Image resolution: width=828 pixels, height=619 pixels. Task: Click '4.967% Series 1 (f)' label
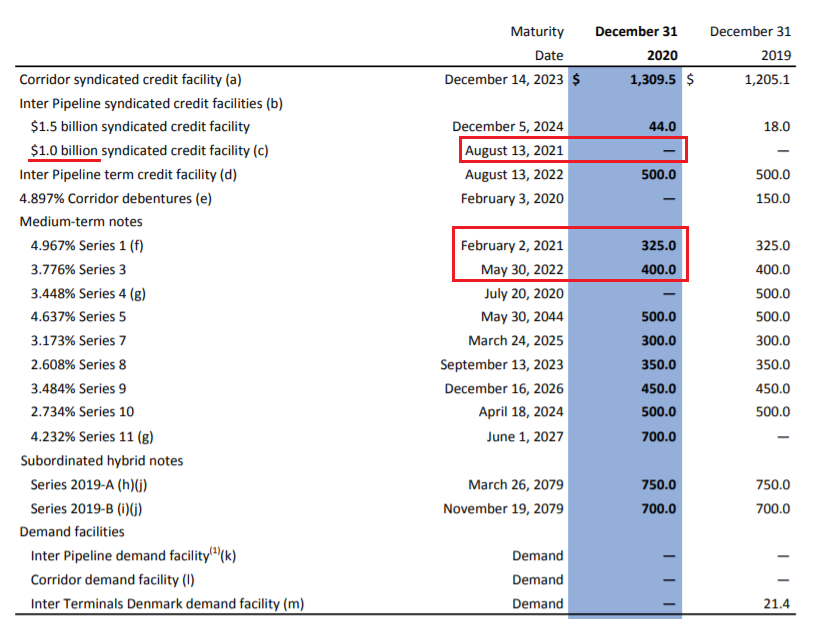pyautogui.click(x=87, y=246)
